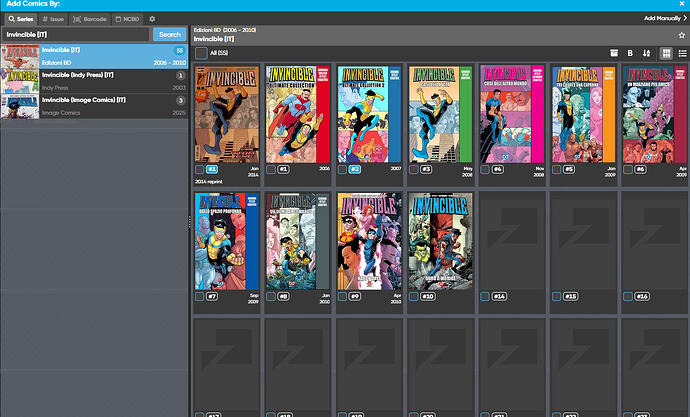Check issue #10 checkbox

(x=413, y=296)
